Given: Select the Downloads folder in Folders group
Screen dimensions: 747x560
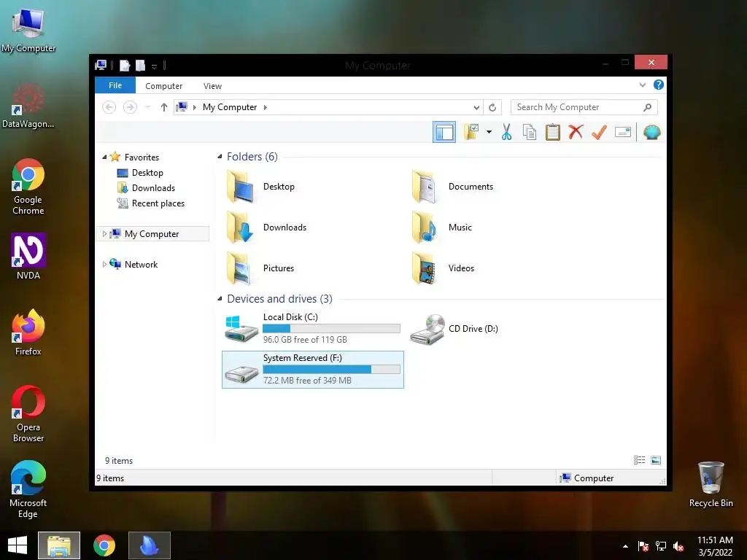Looking at the screenshot, I should [x=266, y=227].
